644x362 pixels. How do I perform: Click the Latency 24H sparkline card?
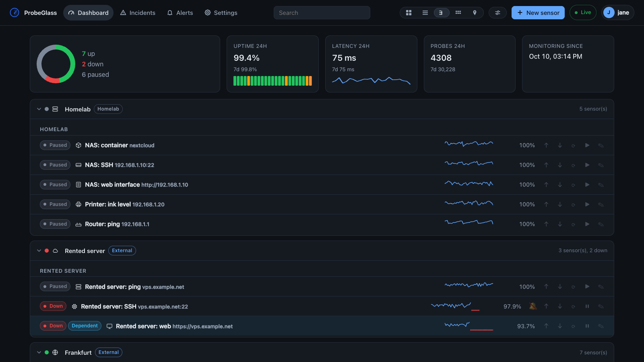click(371, 64)
